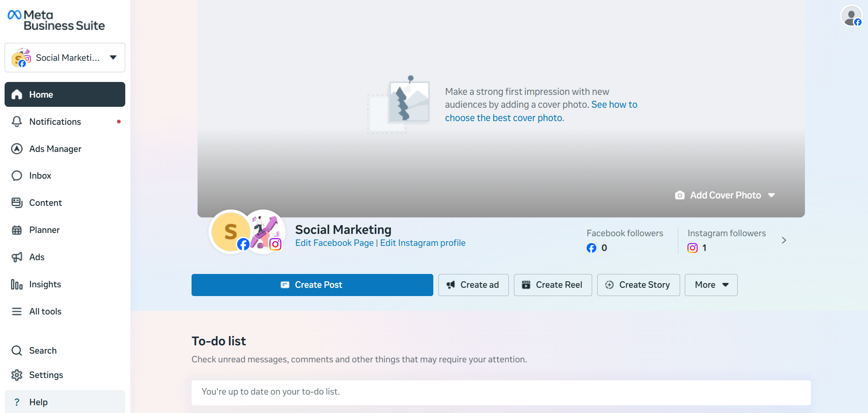Screen dimensions: 868x413
Task: Select the Home icon in the sidebar
Action: [x=17, y=94]
